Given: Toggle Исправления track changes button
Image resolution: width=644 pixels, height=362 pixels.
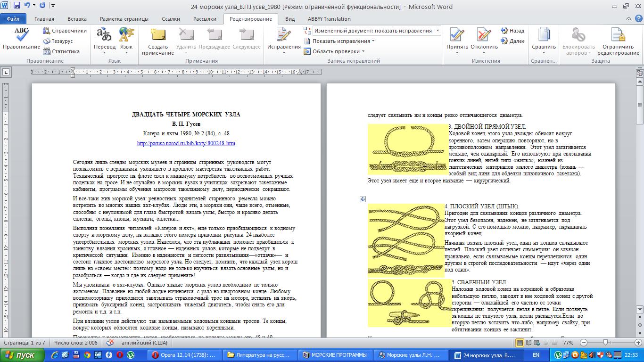Looking at the screenshot, I should (283, 36).
